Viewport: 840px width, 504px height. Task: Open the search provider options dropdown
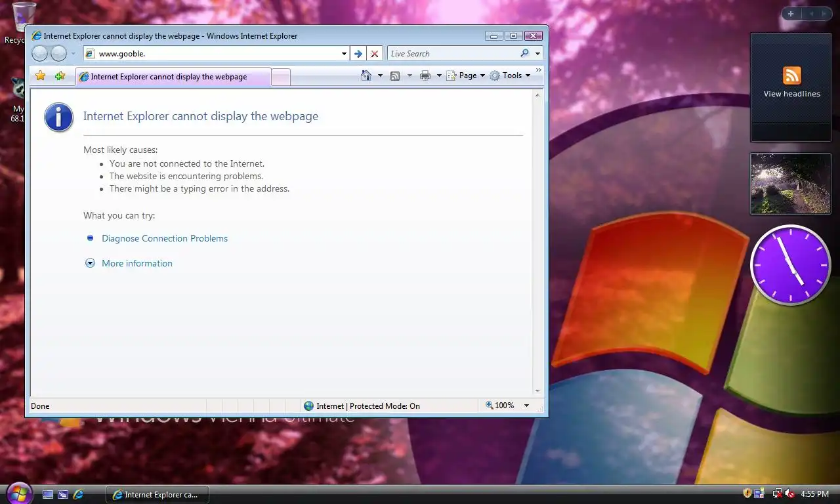pyautogui.click(x=538, y=54)
